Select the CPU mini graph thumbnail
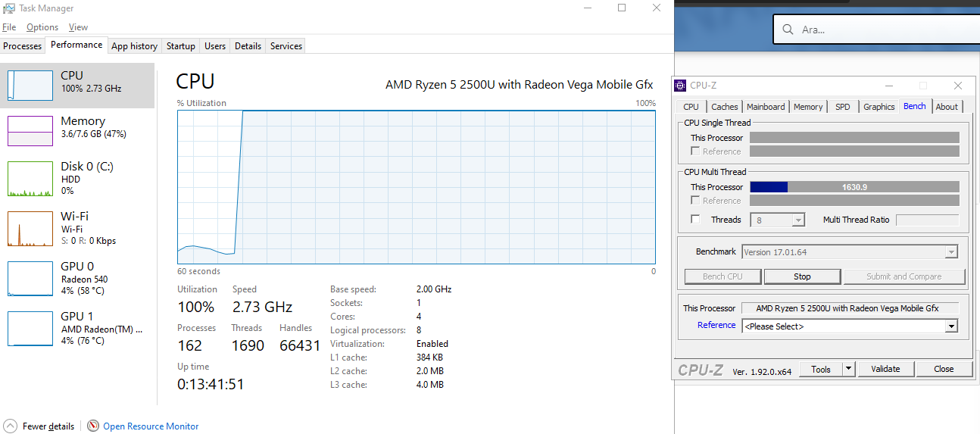 point(30,84)
